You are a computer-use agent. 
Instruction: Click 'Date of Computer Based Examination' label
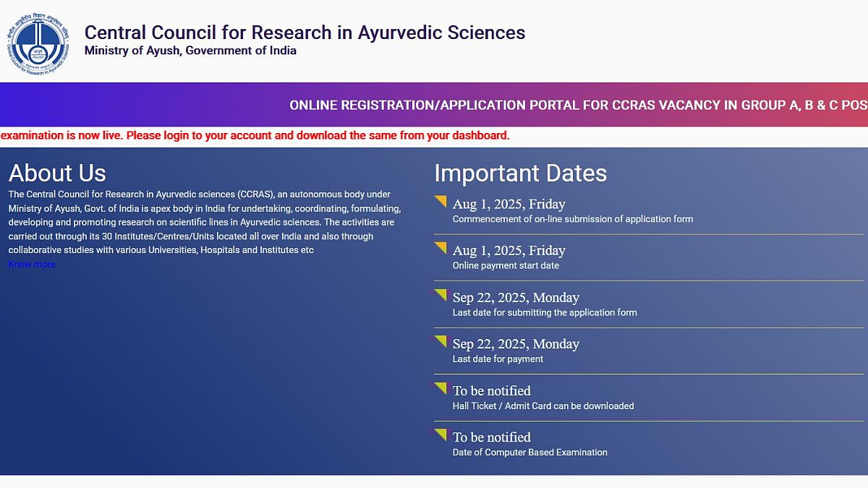click(x=529, y=453)
